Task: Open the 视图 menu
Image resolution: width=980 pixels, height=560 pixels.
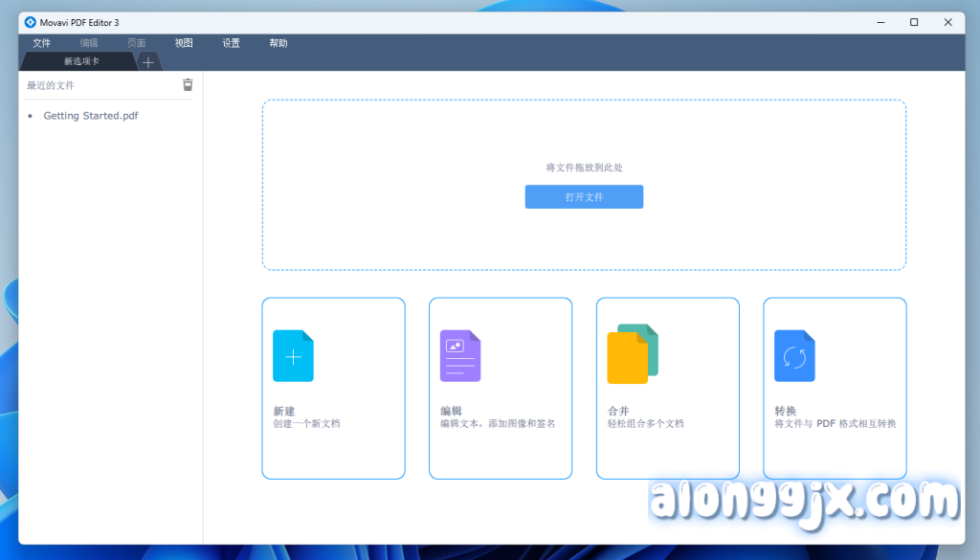Action: [184, 43]
